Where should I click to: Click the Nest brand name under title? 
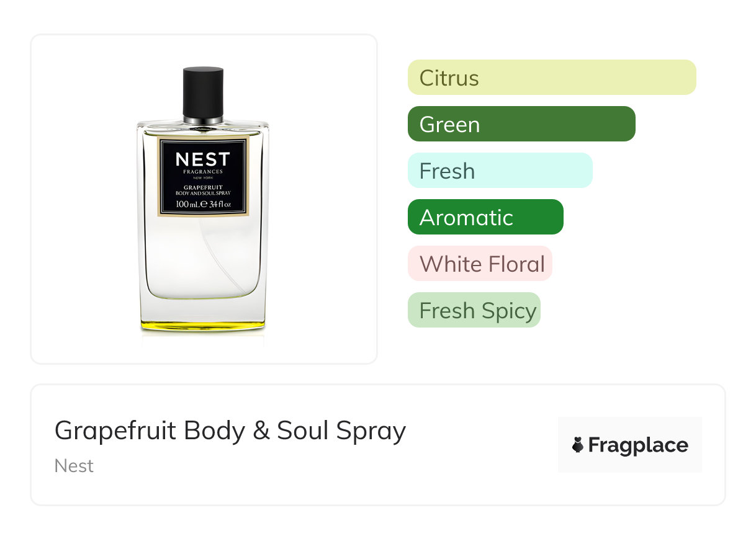pos(74,466)
